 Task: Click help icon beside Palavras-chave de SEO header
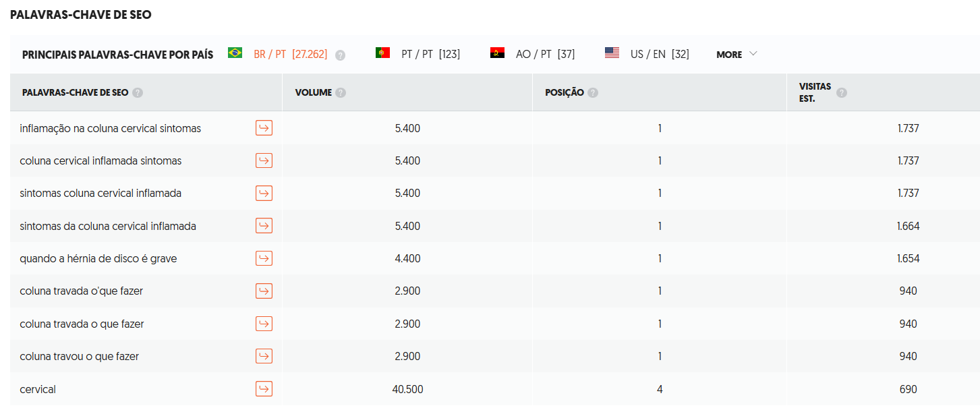click(x=138, y=92)
